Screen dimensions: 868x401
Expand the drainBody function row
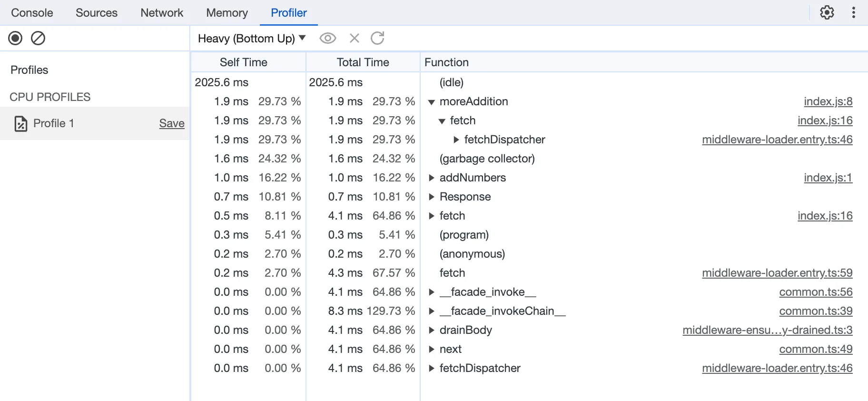pos(431,330)
